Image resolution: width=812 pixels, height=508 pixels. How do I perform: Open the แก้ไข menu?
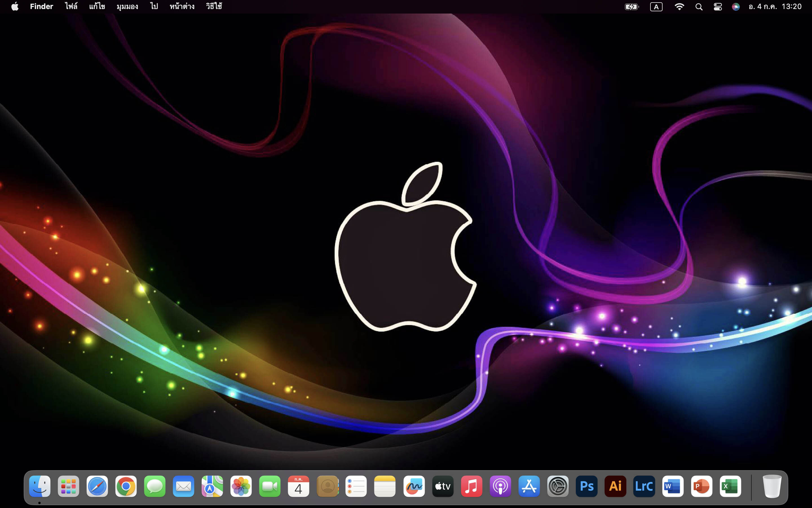[x=97, y=6]
